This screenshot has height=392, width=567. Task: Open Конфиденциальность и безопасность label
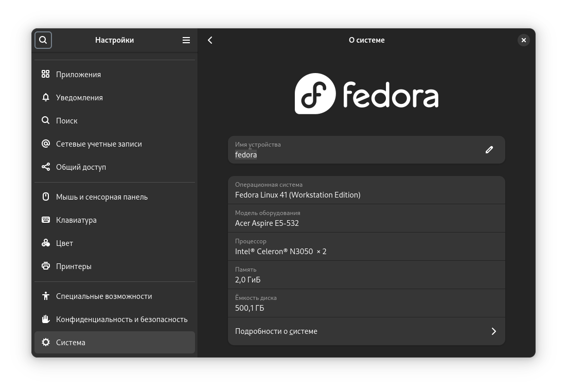pos(121,319)
